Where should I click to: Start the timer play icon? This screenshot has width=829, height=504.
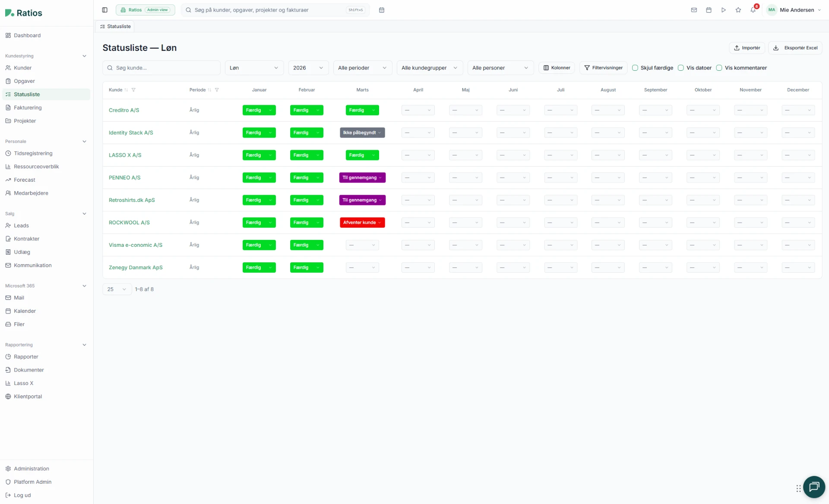(x=723, y=10)
